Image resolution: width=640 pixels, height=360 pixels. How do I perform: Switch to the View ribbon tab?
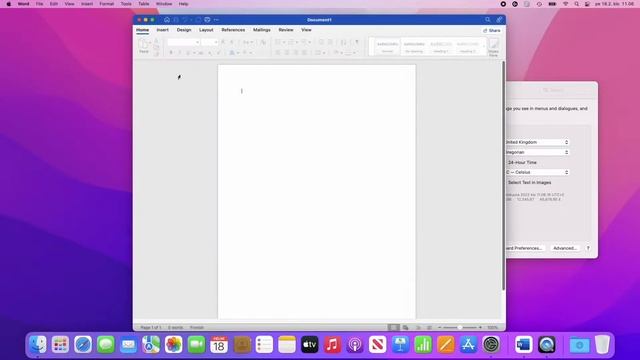click(306, 30)
